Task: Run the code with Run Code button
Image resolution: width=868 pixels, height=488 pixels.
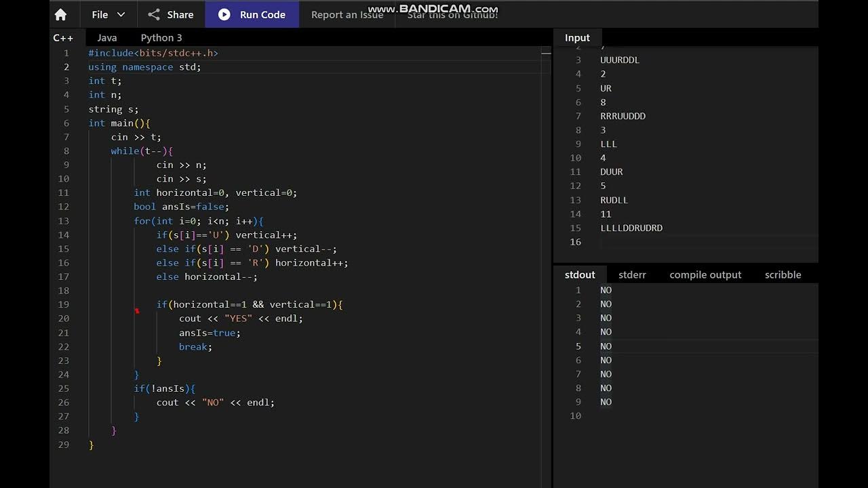Action: pos(252,14)
